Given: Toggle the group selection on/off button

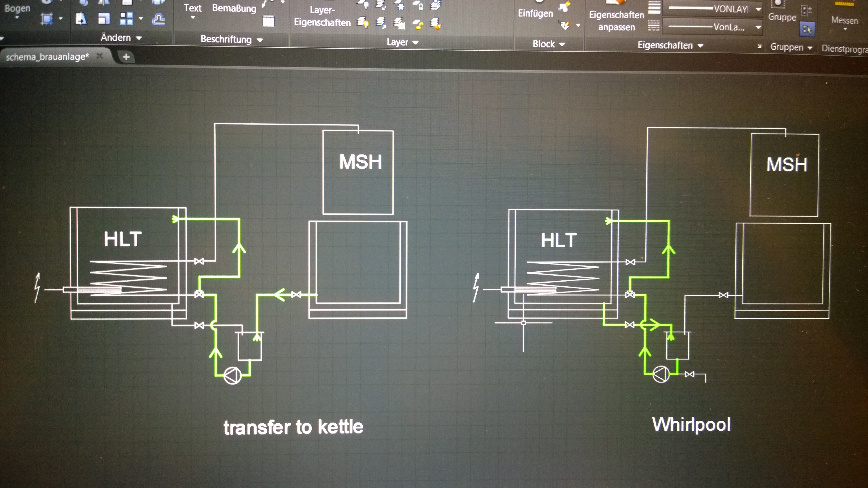Looking at the screenshot, I should coord(807,30).
